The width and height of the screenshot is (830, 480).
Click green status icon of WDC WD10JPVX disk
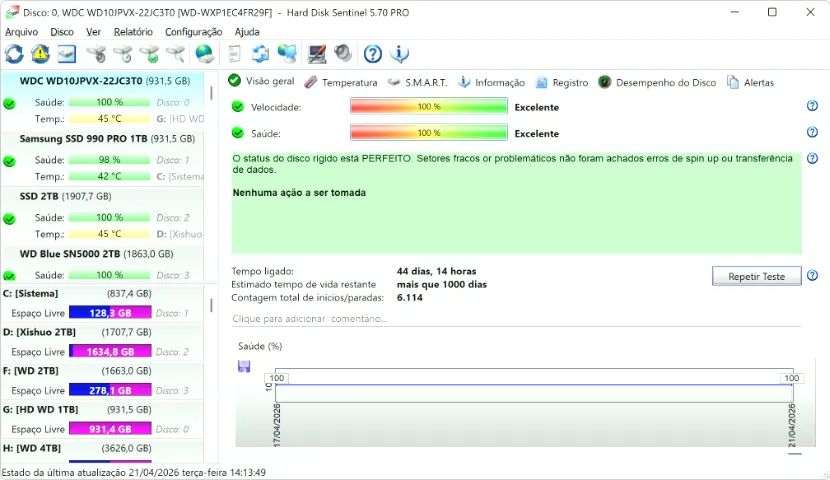(10, 103)
